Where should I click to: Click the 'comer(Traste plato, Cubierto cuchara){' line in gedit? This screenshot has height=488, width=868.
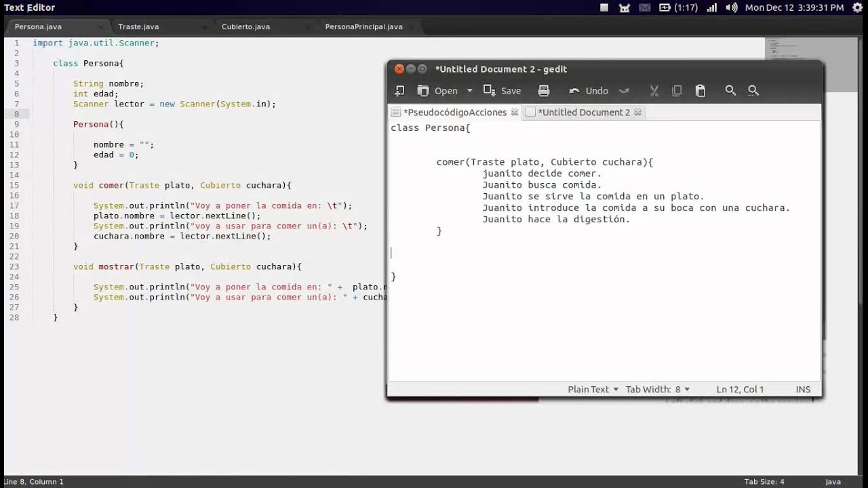click(x=545, y=162)
